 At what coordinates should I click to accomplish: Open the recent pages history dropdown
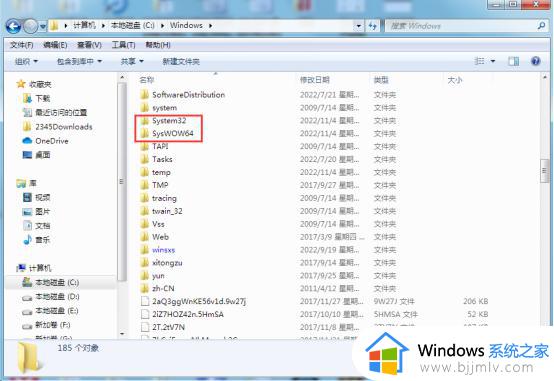tap(43, 27)
